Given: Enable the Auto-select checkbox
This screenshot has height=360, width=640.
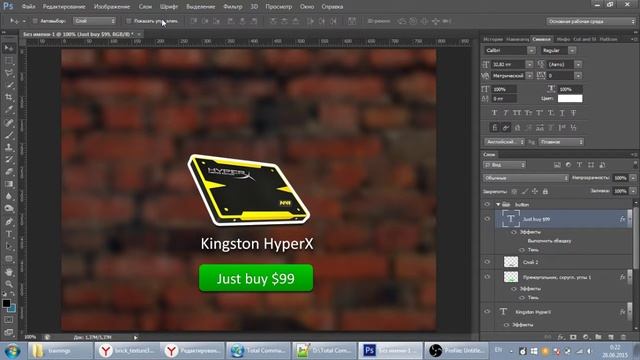Looking at the screenshot, I should point(35,21).
